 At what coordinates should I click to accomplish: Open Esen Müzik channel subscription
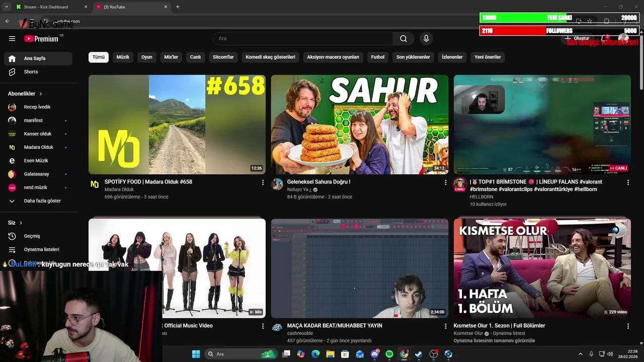pos(38,160)
